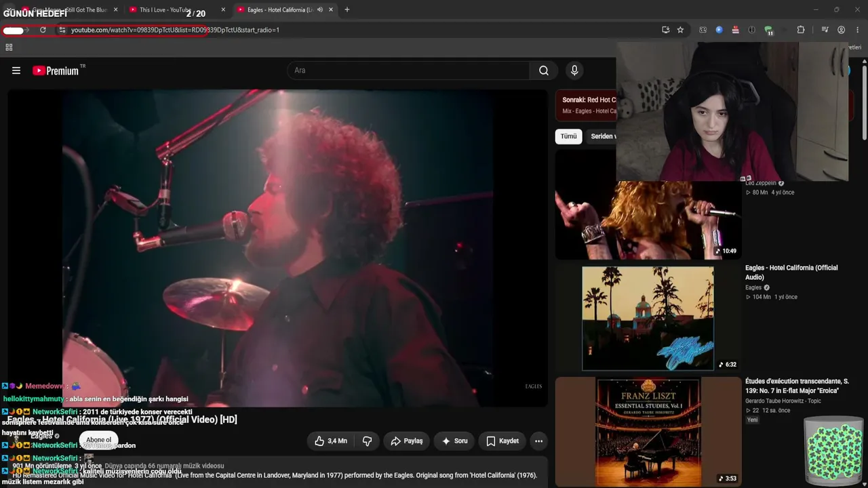868x488 pixels.
Task: Click the red stacked extension icon
Action: [x=735, y=30]
